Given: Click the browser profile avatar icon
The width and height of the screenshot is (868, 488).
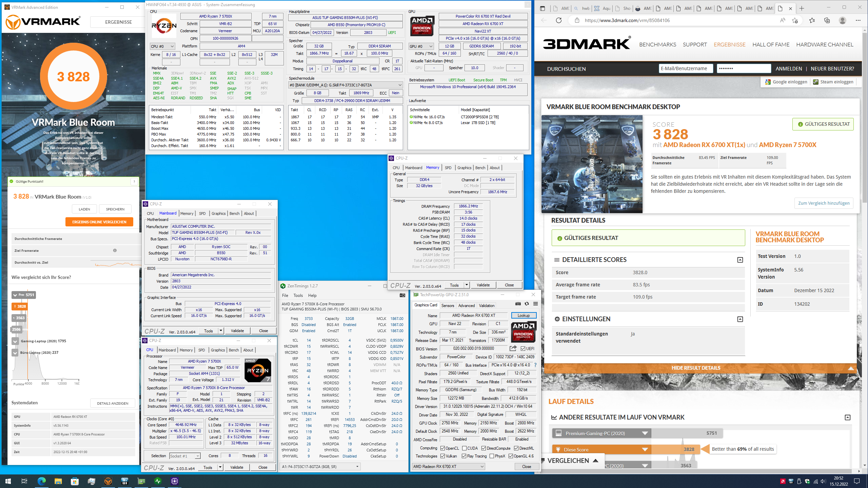Looking at the screenshot, I should [843, 20].
